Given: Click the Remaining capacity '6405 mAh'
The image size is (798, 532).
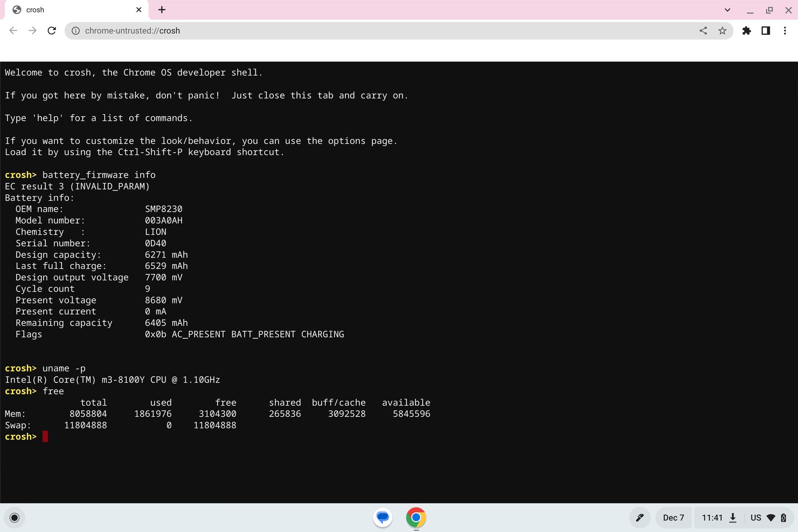Looking at the screenshot, I should (x=166, y=323).
